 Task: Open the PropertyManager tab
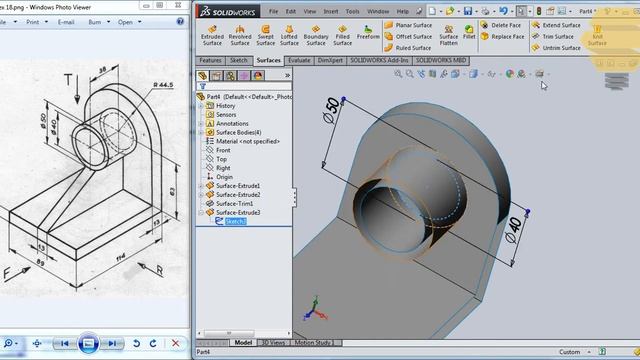point(216,76)
